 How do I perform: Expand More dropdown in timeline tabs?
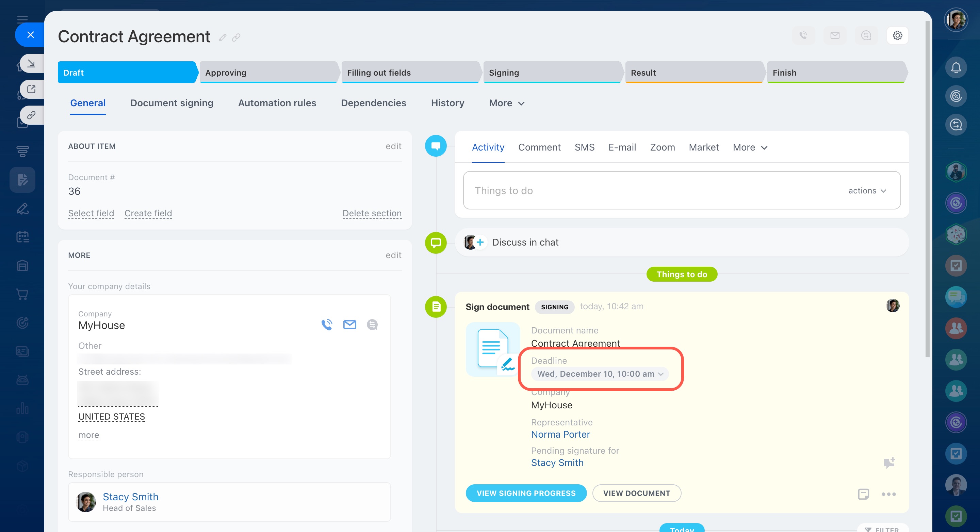click(750, 147)
